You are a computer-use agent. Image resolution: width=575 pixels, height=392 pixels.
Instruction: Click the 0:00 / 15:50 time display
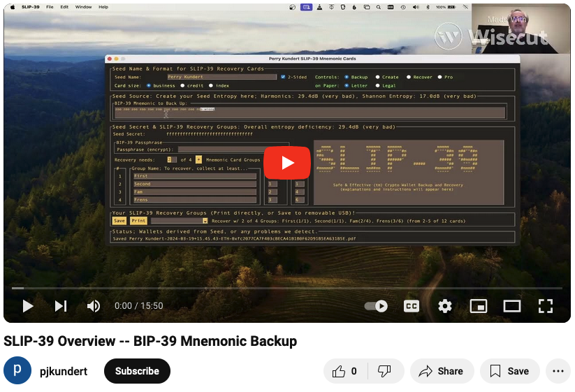138,306
